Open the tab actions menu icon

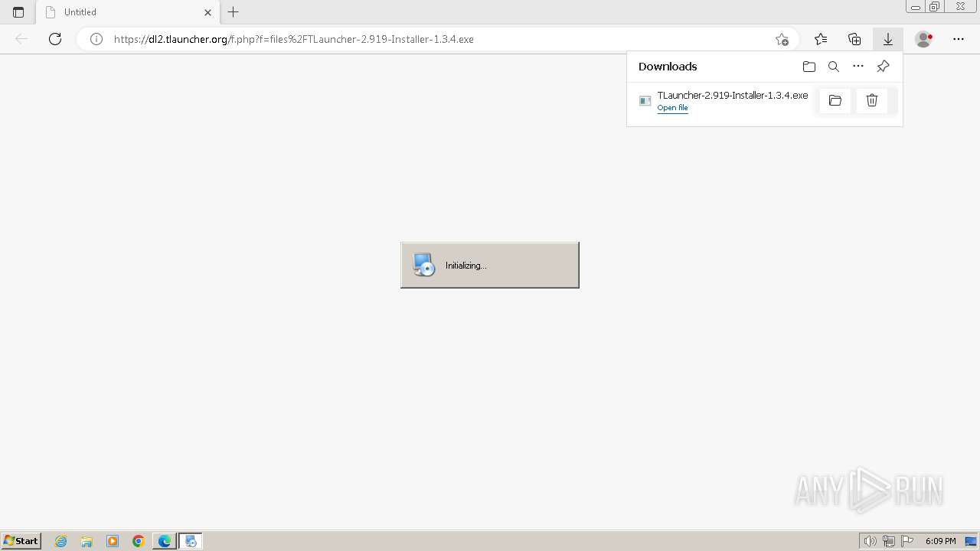point(18,12)
